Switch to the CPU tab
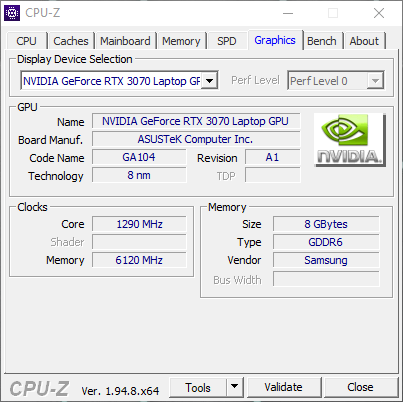 click(26, 41)
